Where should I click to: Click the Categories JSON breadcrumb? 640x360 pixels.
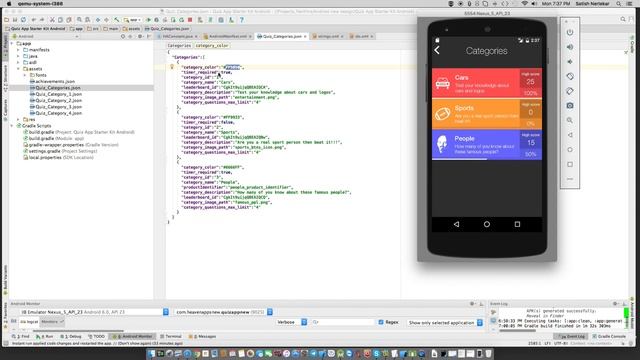coord(179,46)
